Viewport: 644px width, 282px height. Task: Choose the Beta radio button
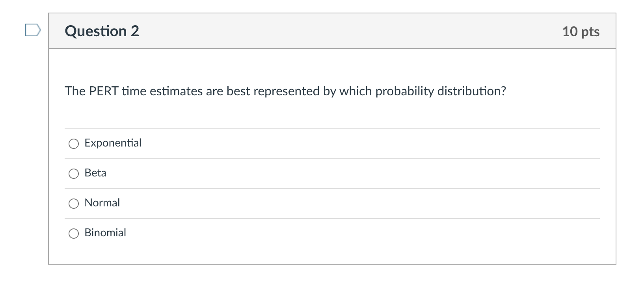[x=74, y=174]
